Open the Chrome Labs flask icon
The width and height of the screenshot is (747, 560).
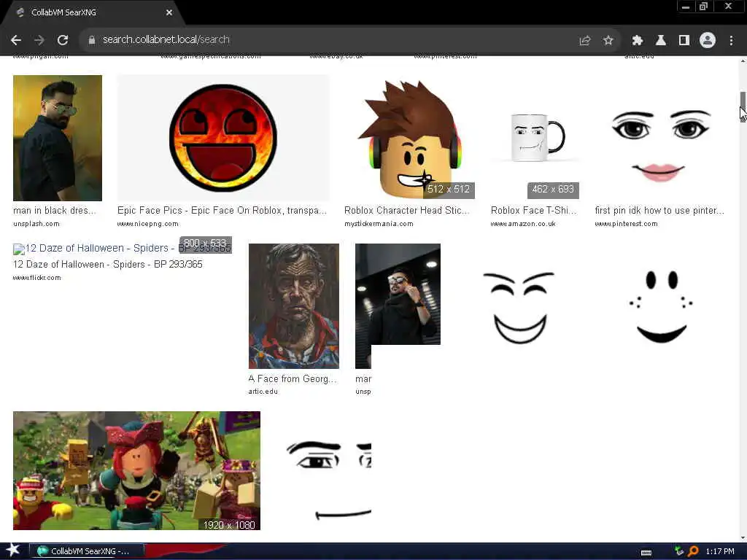tap(661, 41)
